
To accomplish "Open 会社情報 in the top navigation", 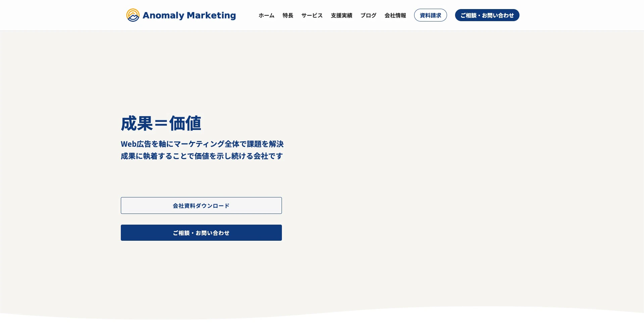I will click(x=395, y=15).
